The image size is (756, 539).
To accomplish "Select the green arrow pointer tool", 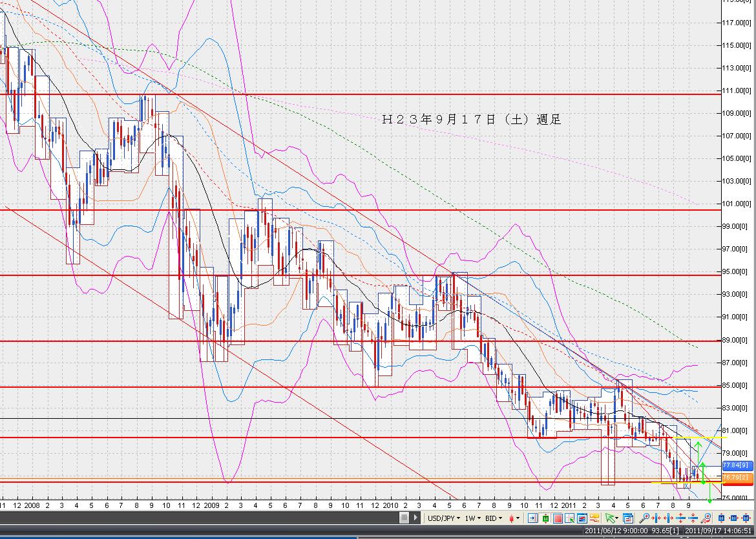I will (x=610, y=518).
